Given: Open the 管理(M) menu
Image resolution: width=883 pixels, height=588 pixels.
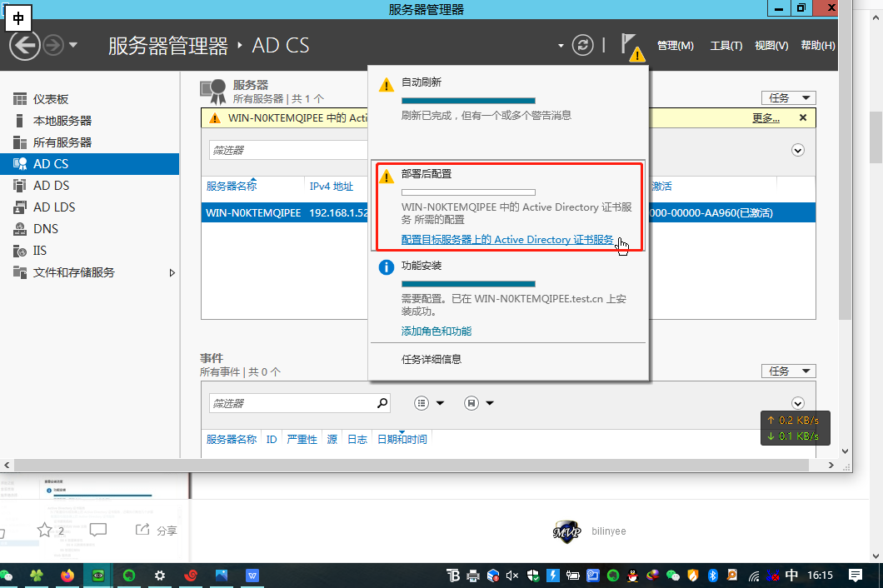Looking at the screenshot, I should 676,46.
